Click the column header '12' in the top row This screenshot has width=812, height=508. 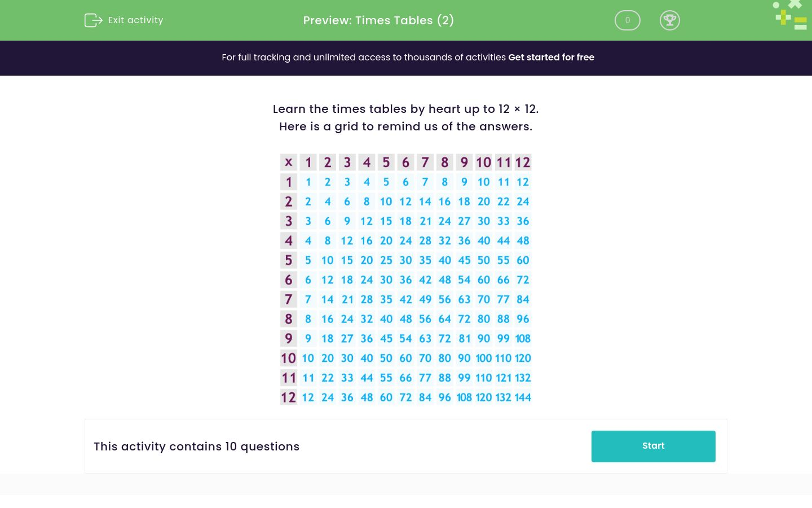click(x=523, y=162)
